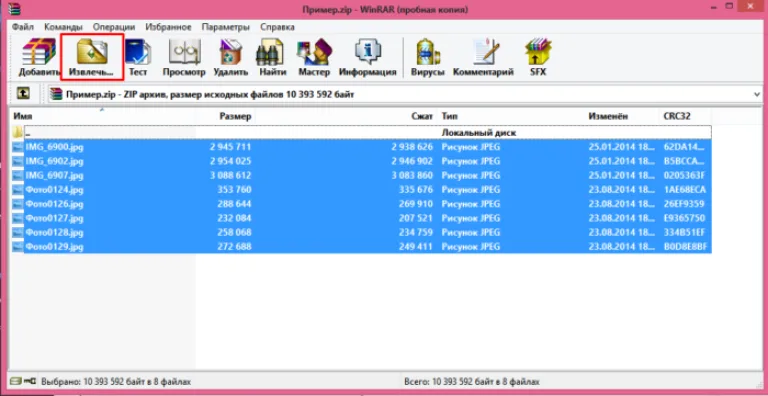The height and width of the screenshot is (396, 768).
Task: Open the Просмотр (View) tool
Action: point(184,58)
